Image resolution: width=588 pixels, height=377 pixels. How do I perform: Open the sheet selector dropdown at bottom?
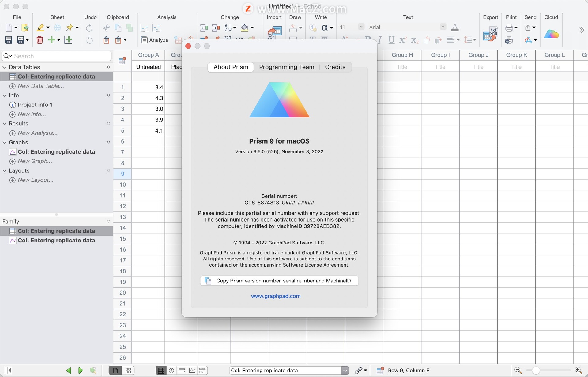point(345,370)
